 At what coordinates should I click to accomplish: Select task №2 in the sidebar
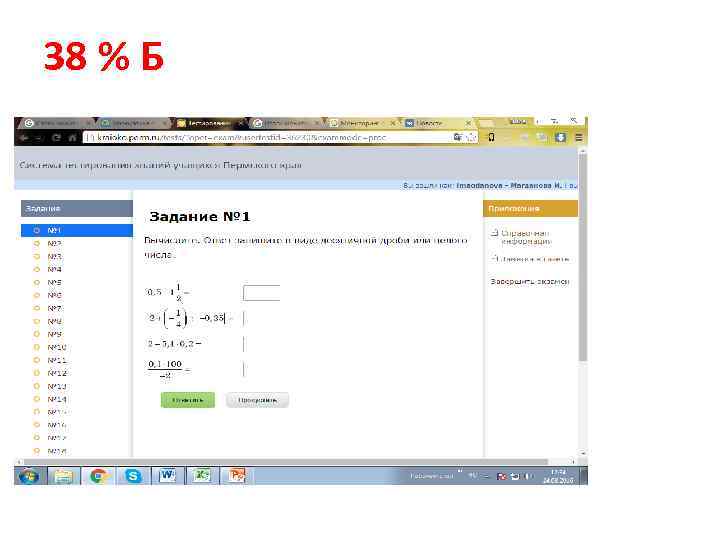pyautogui.click(x=55, y=243)
